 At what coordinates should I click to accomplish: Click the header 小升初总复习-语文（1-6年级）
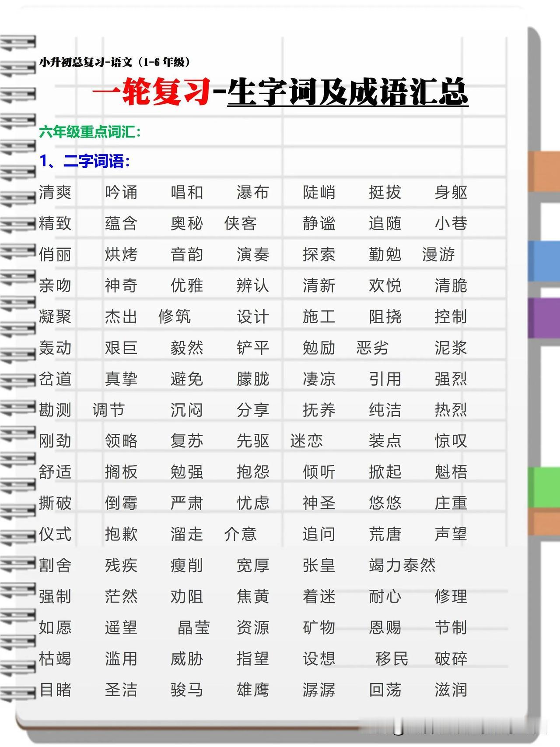[115, 62]
